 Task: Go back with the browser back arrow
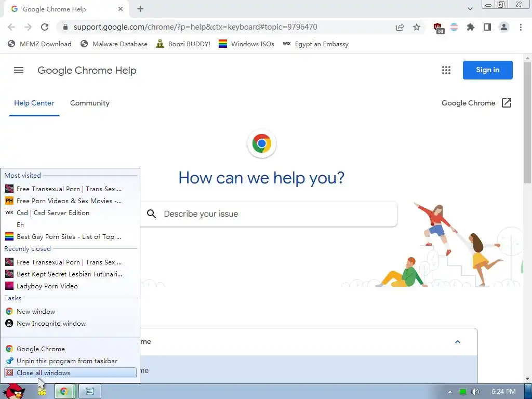pos(11,27)
